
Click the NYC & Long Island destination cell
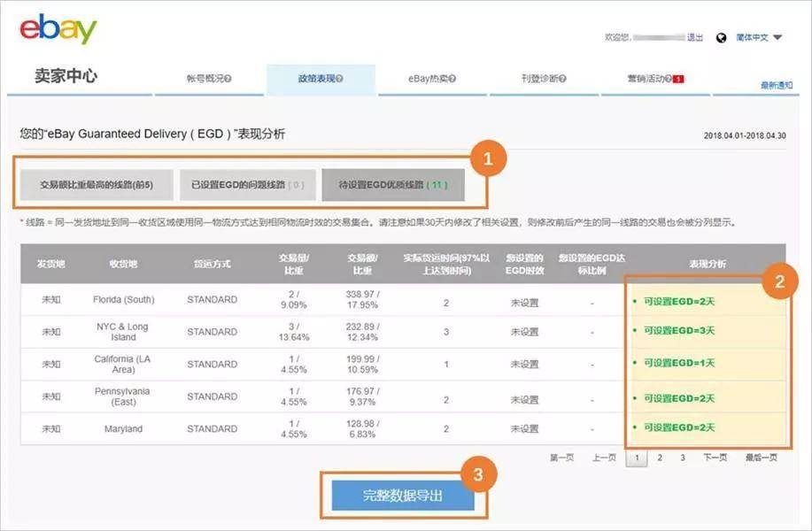click(x=123, y=332)
